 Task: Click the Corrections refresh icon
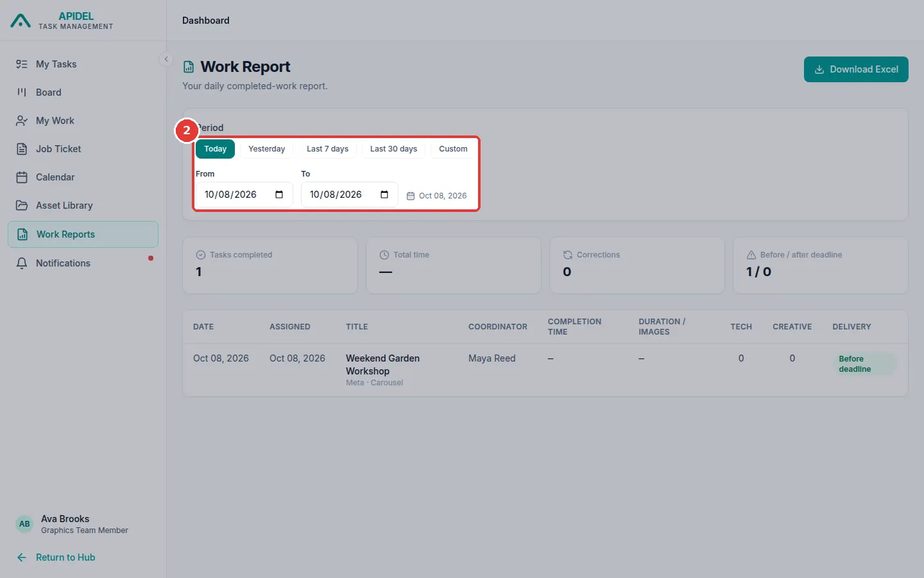[x=568, y=255]
